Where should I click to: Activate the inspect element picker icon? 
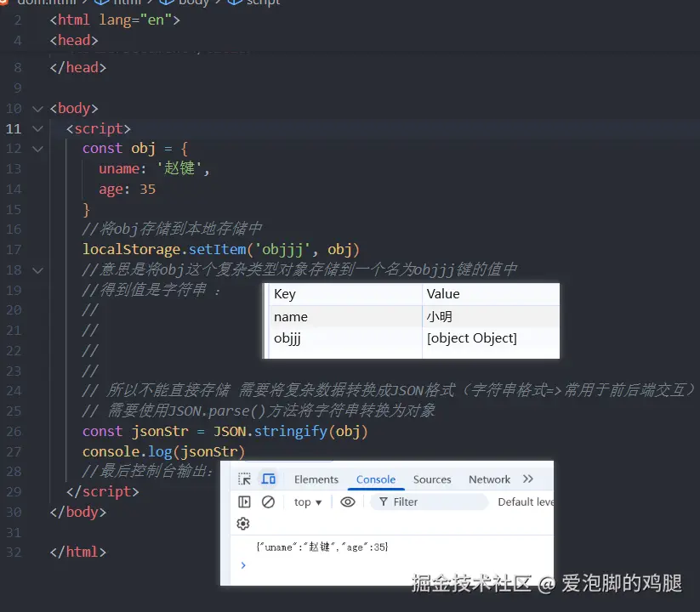244,479
